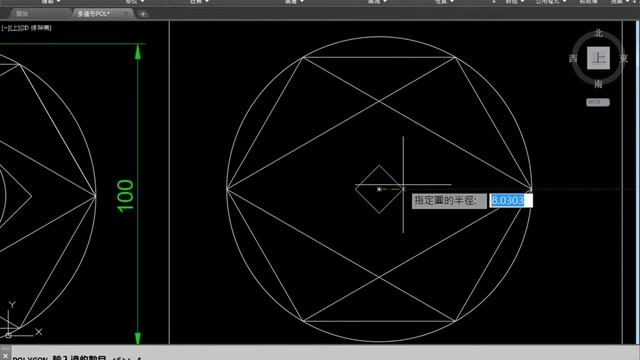Click the radius input field showing 8.0303

[x=511, y=200]
